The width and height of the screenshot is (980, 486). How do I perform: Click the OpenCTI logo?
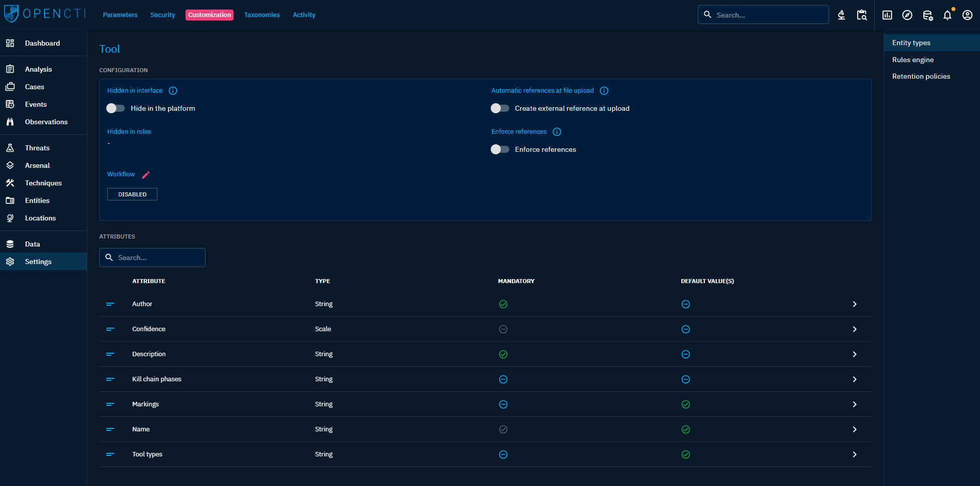pyautogui.click(x=45, y=14)
